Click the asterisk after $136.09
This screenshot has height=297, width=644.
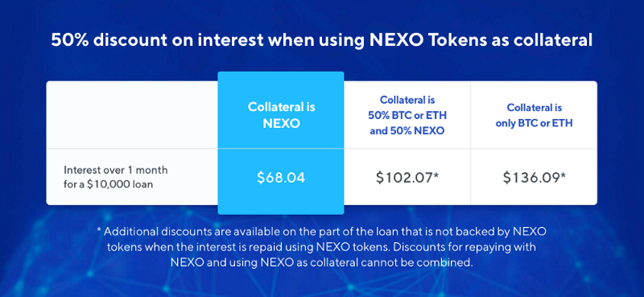(x=563, y=175)
